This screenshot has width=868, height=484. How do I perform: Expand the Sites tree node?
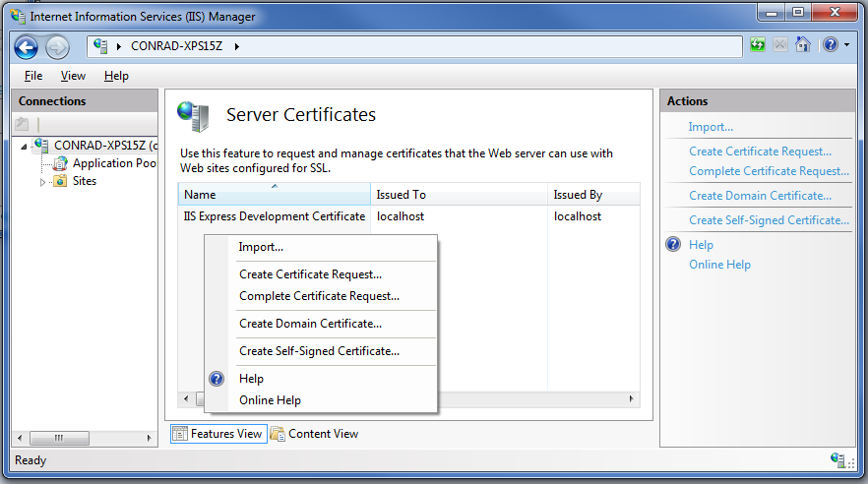coord(42,182)
